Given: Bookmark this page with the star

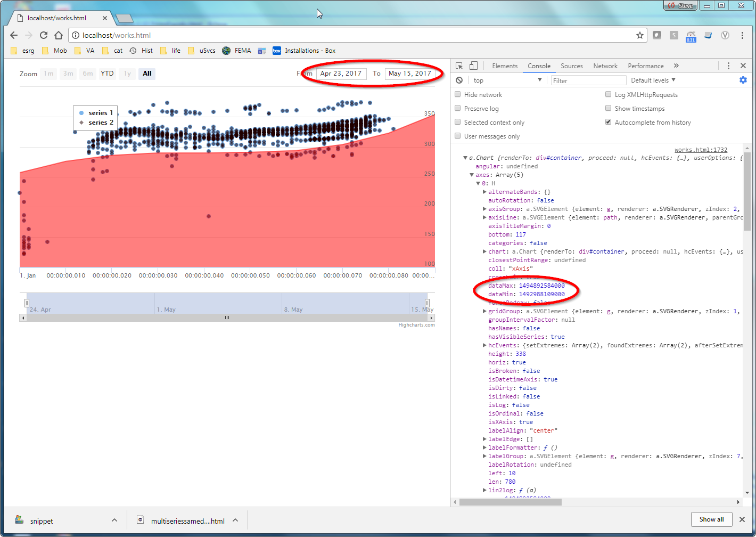Looking at the screenshot, I should 639,35.
